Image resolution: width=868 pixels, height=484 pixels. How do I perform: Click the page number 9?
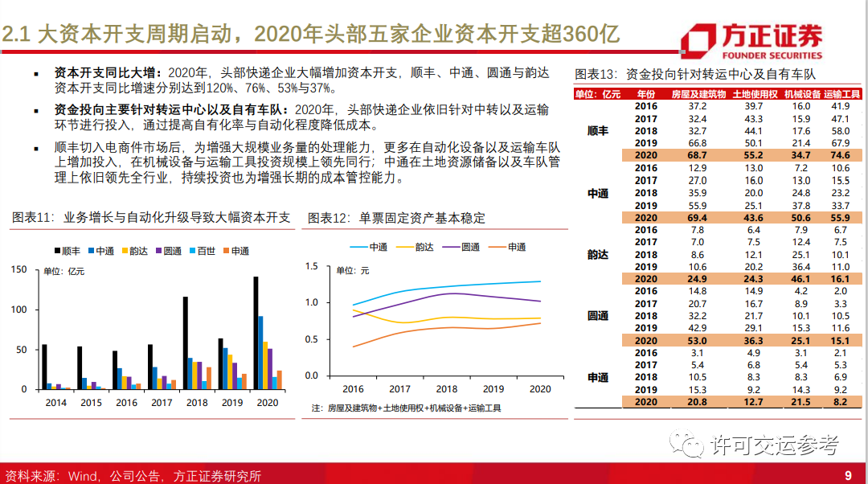click(x=849, y=475)
